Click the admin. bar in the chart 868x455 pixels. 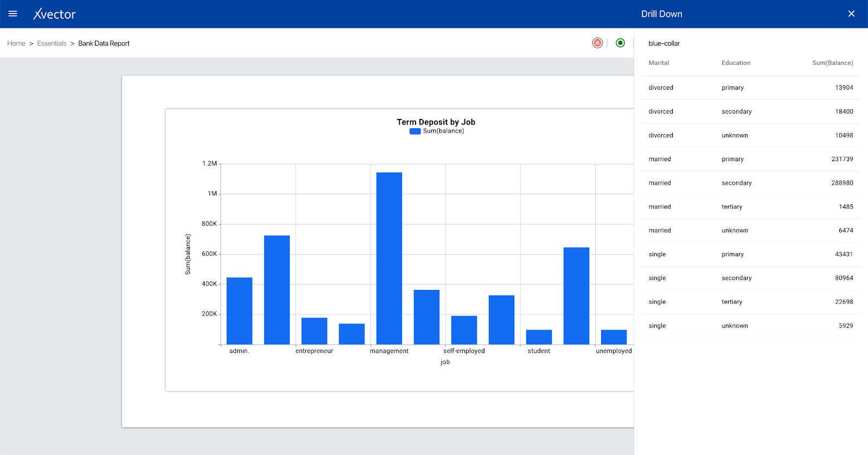[239, 311]
